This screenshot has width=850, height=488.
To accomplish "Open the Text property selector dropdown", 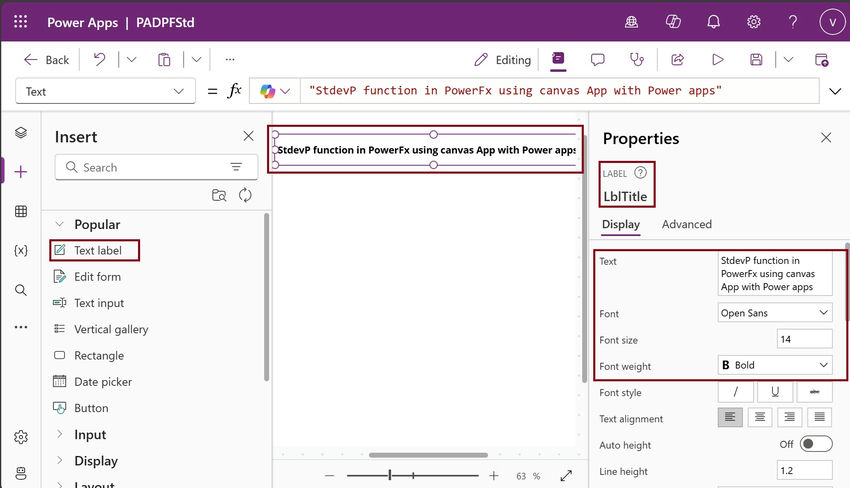I will coord(105,91).
